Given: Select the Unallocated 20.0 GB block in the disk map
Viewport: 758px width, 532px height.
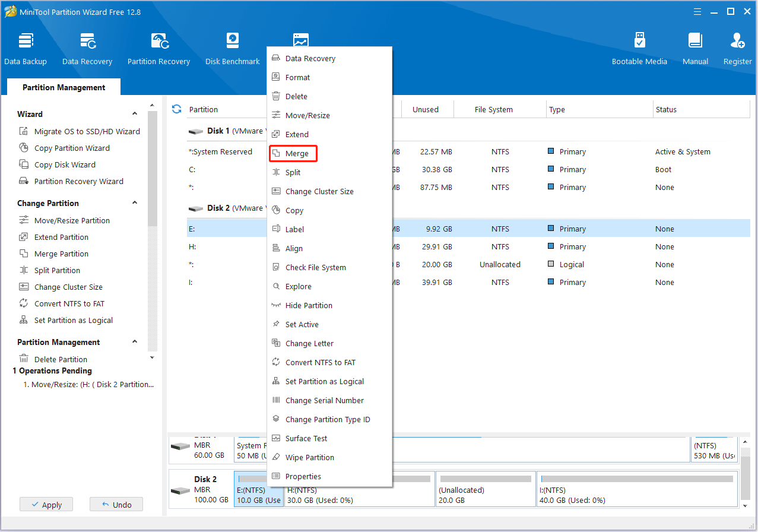Looking at the screenshot, I should coord(486,489).
